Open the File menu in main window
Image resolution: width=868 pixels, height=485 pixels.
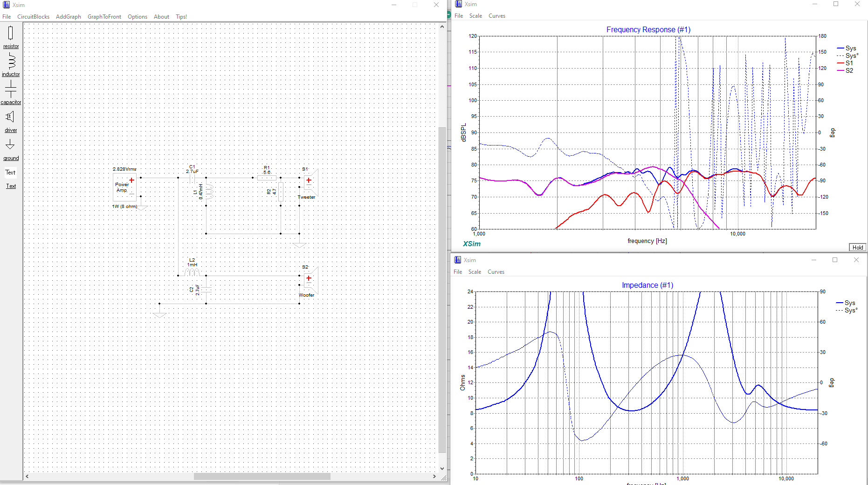[x=7, y=17]
